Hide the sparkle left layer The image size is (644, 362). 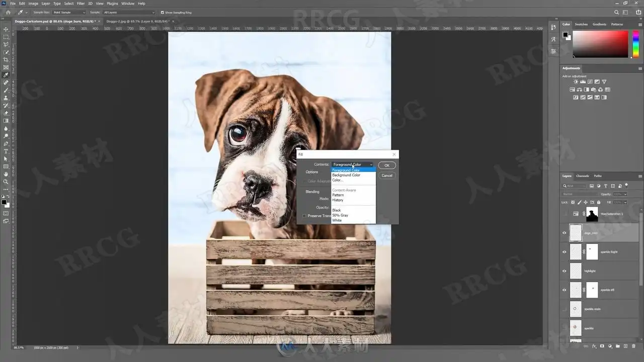point(565,290)
